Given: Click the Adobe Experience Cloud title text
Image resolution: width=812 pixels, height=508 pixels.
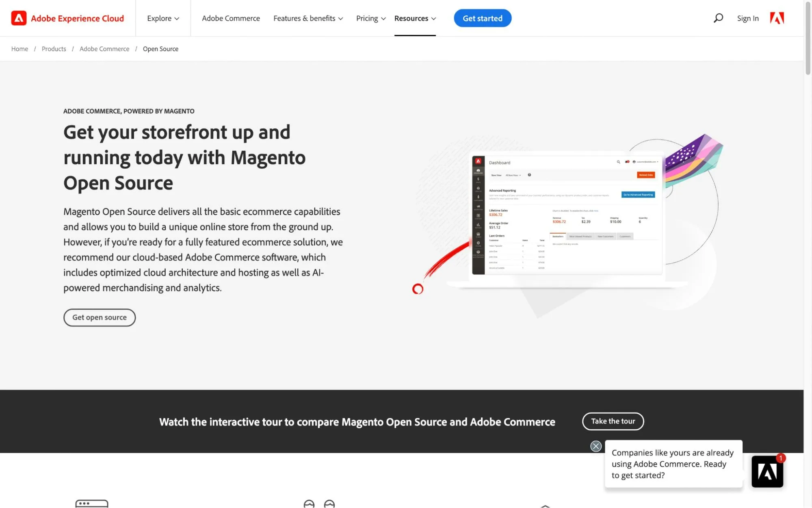Looking at the screenshot, I should pyautogui.click(x=77, y=18).
